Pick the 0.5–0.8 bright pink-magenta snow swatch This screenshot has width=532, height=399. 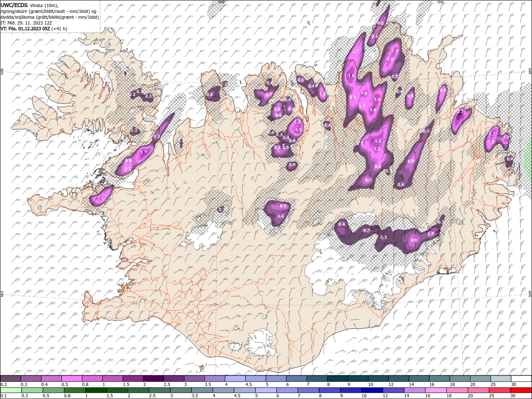pyautogui.click(x=71, y=378)
